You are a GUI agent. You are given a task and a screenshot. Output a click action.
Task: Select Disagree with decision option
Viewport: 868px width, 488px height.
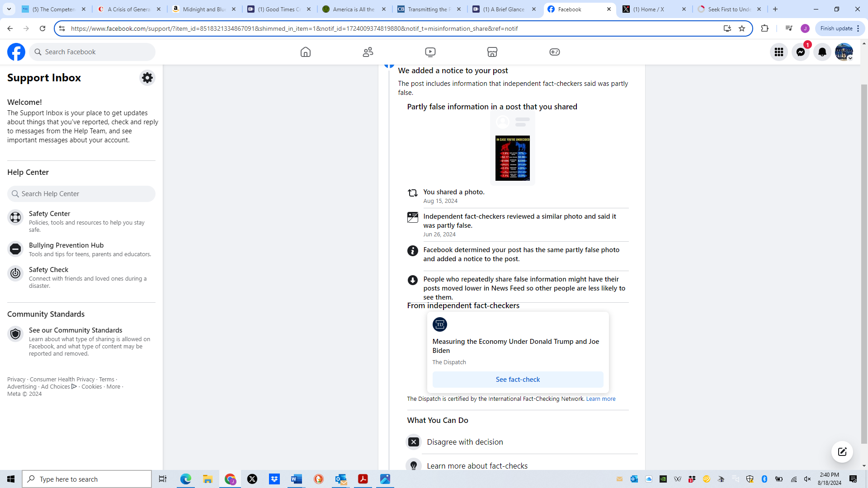tap(465, 442)
